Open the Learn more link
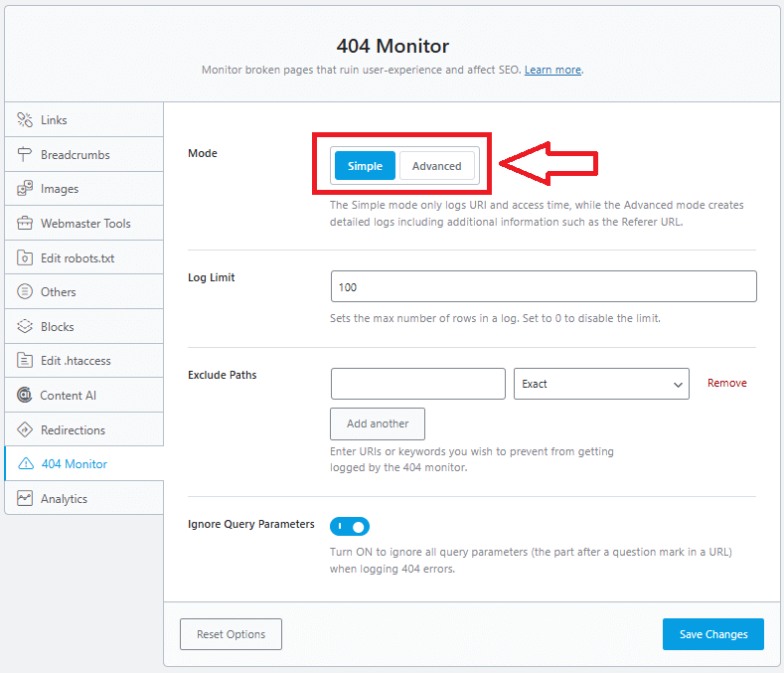 (x=552, y=70)
